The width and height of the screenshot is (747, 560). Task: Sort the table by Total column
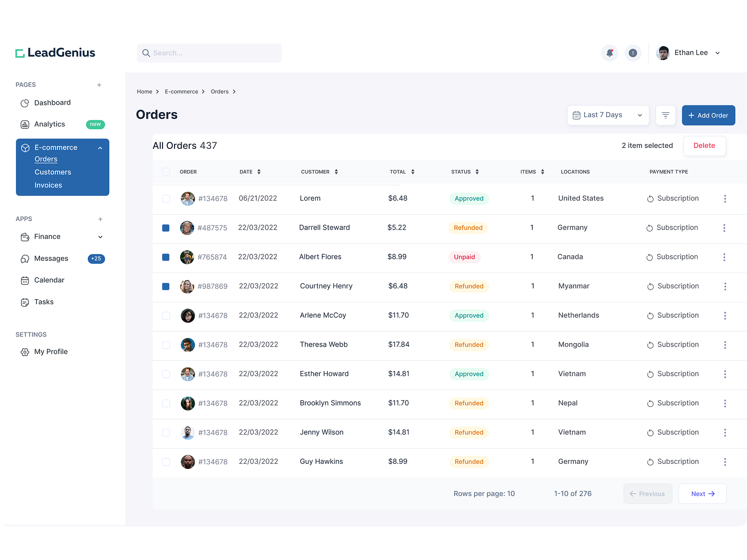click(413, 171)
